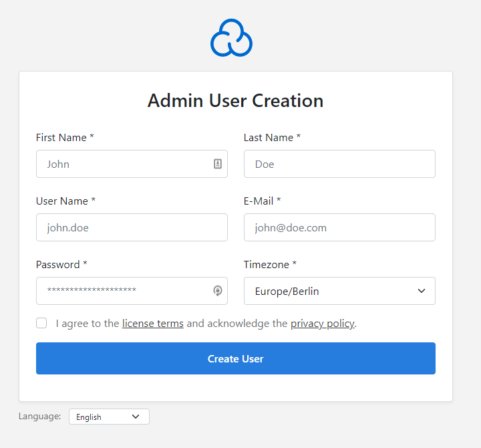Focus the Last Name input field
This screenshot has height=448, width=481.
(x=339, y=164)
